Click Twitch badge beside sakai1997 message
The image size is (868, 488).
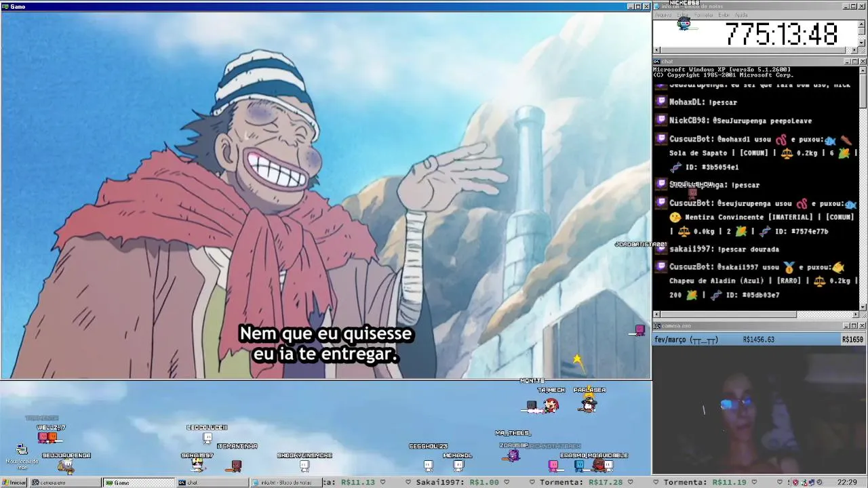tap(661, 249)
